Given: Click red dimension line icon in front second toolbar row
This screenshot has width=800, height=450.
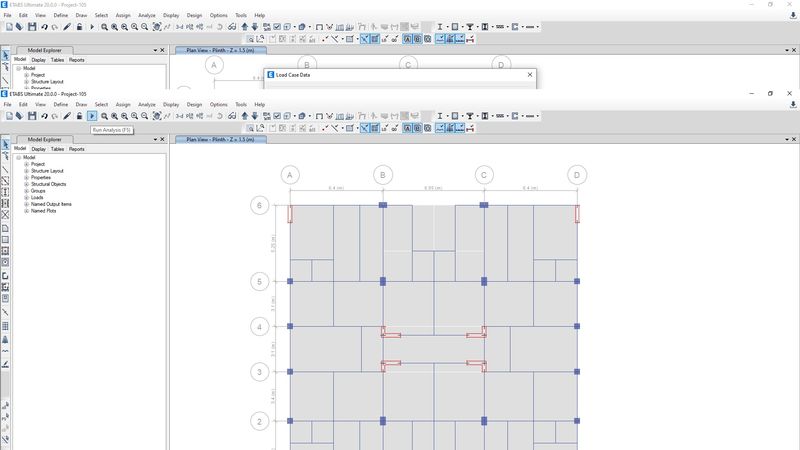Looking at the screenshot, I should pyautogui.click(x=470, y=128).
